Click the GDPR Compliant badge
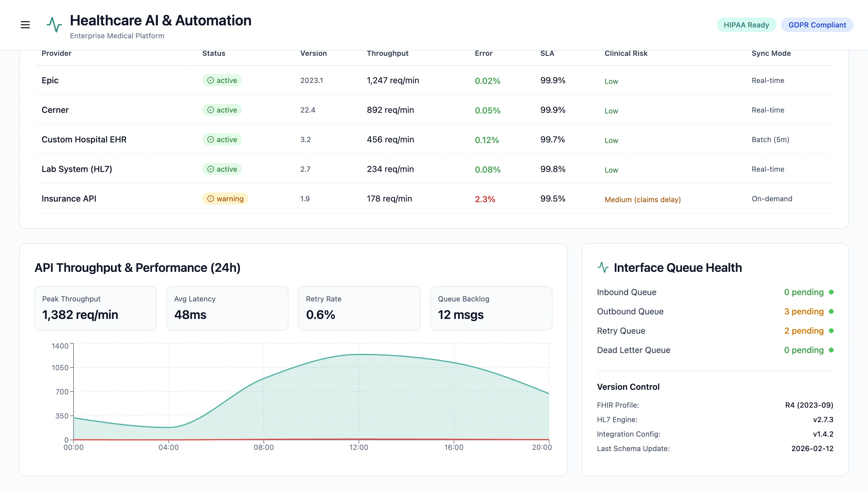The height and width of the screenshot is (490, 868). point(817,25)
